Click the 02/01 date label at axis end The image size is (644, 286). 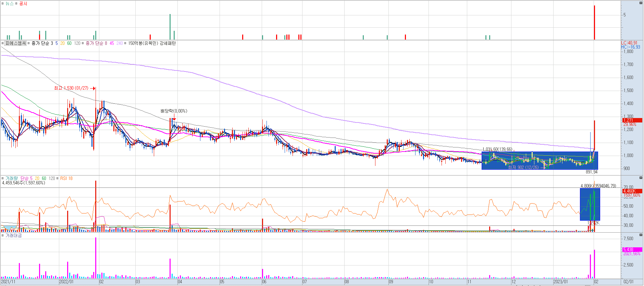(629, 282)
